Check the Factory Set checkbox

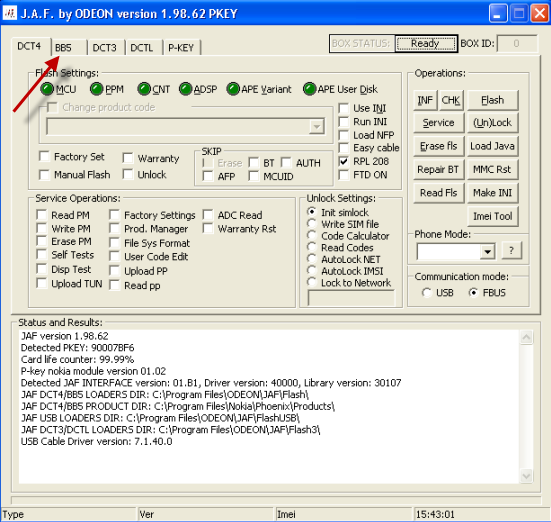click(44, 156)
